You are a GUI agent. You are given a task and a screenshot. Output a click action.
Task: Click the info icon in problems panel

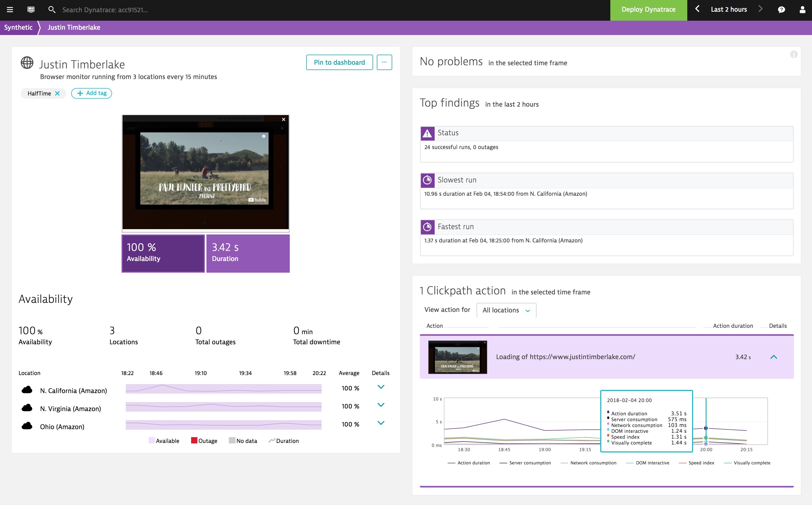(794, 54)
